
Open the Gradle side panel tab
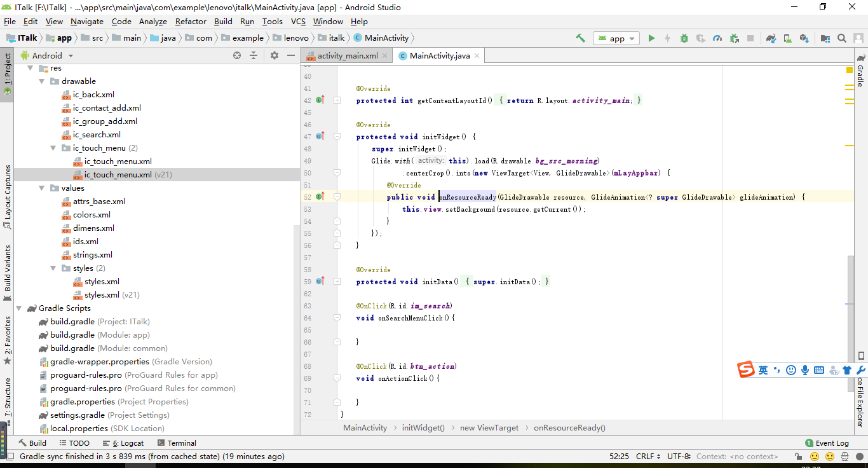coord(860,70)
